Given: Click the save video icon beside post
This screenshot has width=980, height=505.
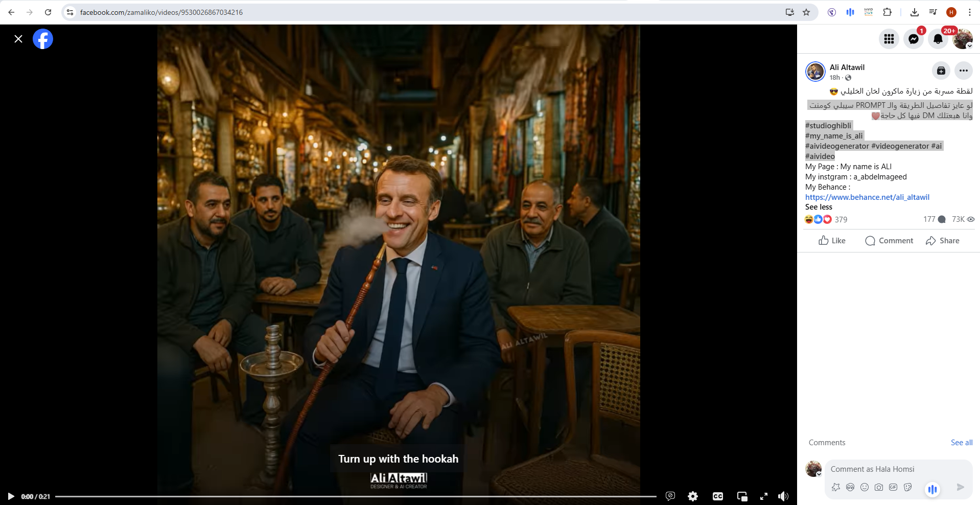Looking at the screenshot, I should tap(941, 71).
